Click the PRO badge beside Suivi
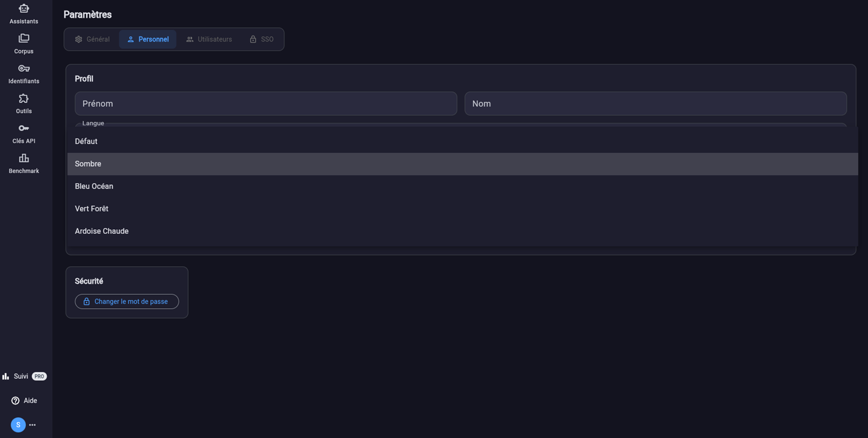The height and width of the screenshot is (438, 868). 39,377
